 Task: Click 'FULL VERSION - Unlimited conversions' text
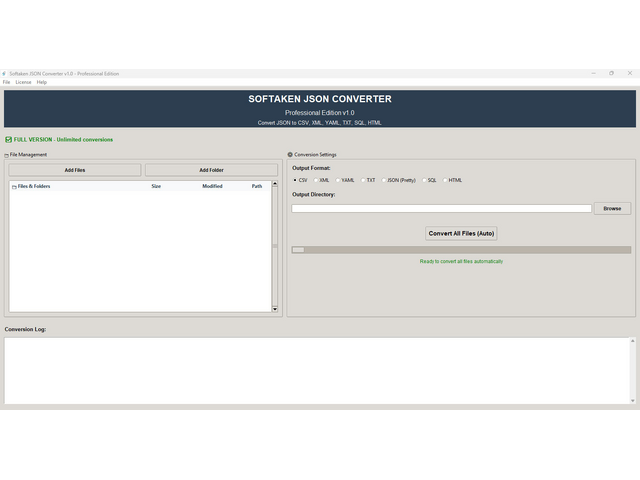pos(63,140)
